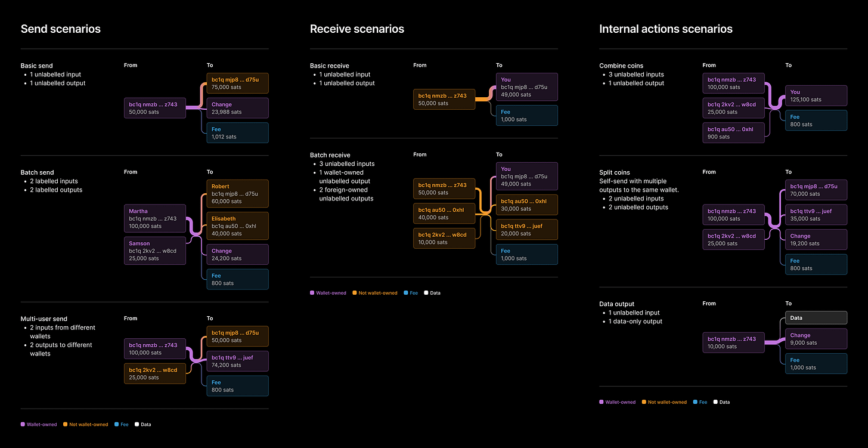Select the You card in Basic receive
Image resolution: width=868 pixels, height=448 pixels.
click(x=527, y=86)
